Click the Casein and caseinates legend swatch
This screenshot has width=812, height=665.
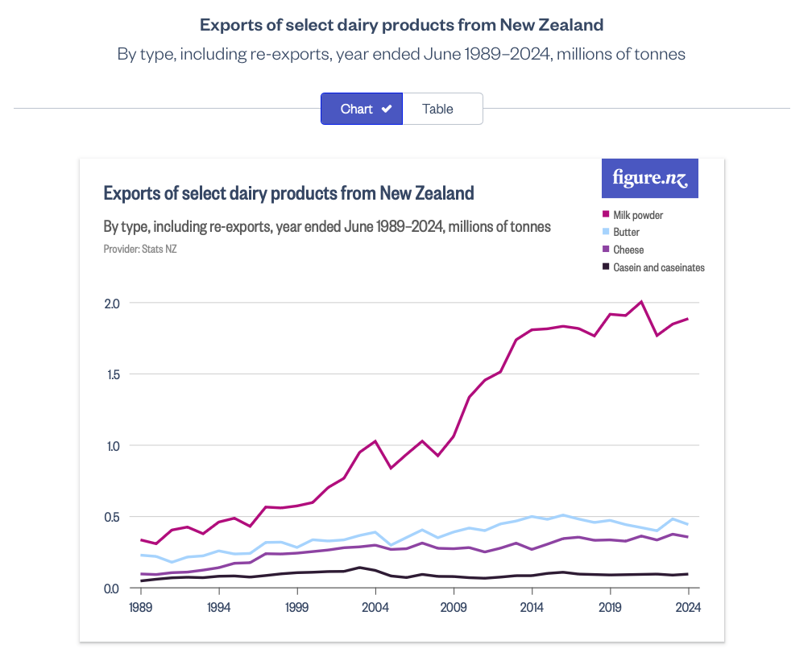click(x=605, y=267)
